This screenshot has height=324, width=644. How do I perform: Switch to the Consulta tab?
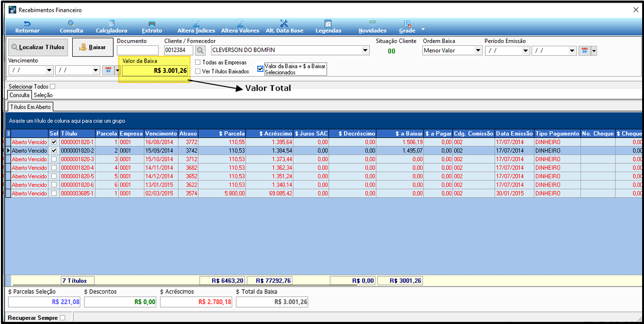[20, 95]
